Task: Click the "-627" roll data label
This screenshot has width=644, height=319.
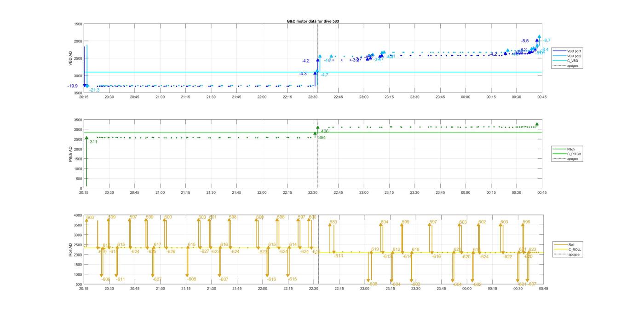Action: pos(205,251)
